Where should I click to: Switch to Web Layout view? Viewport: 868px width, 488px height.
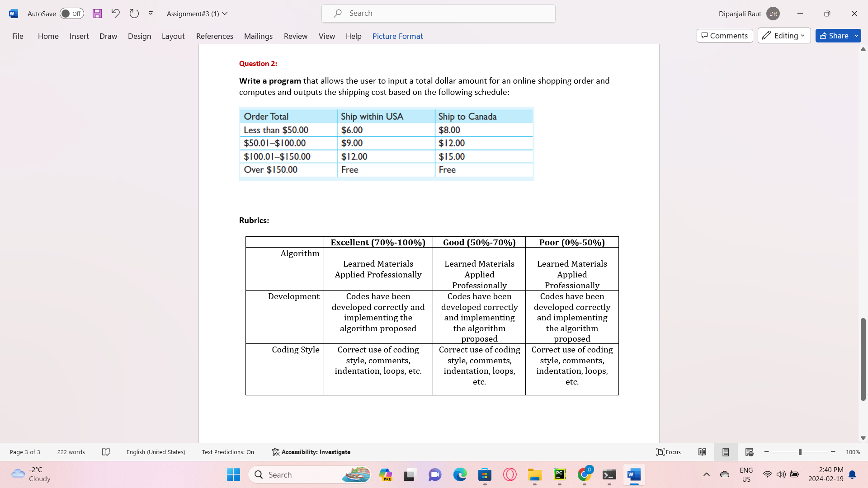(x=749, y=452)
